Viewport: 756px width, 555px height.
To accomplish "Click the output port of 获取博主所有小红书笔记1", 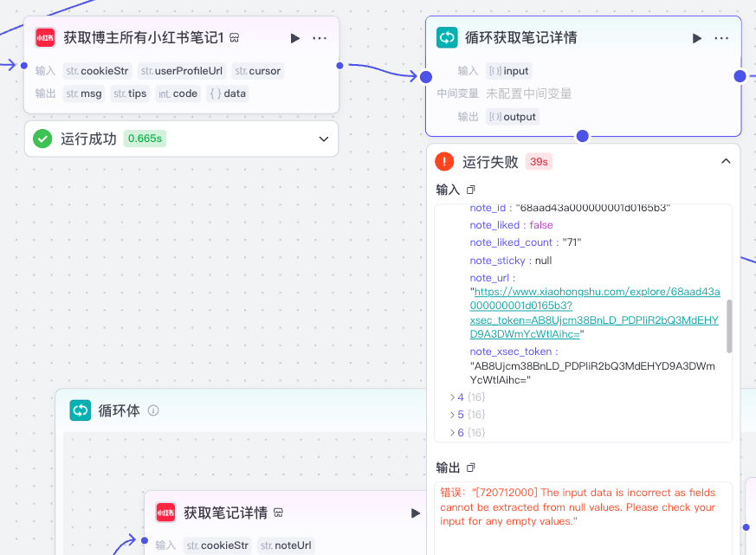I will coord(340,66).
